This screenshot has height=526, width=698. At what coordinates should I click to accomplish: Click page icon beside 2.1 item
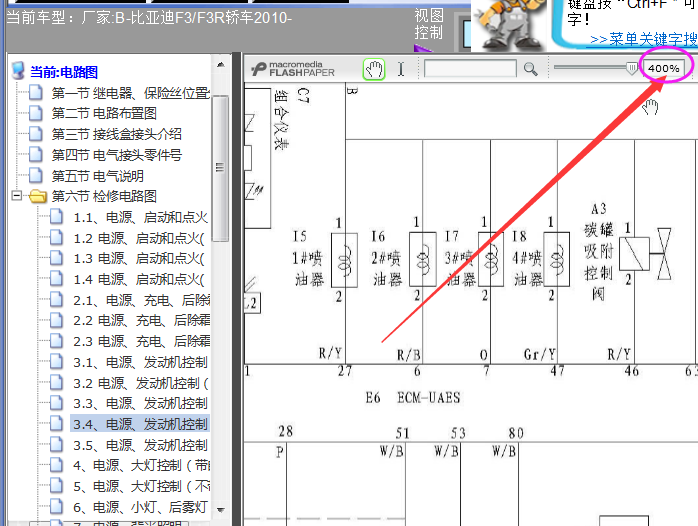pos(57,299)
